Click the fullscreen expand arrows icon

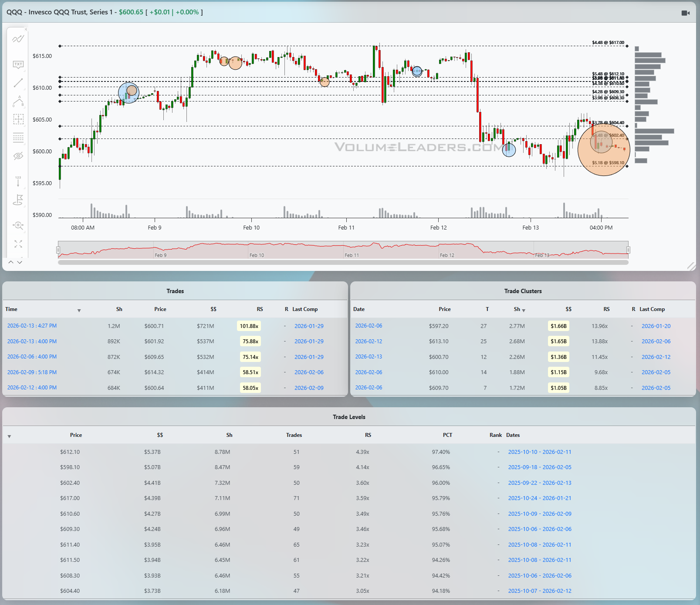point(18,244)
